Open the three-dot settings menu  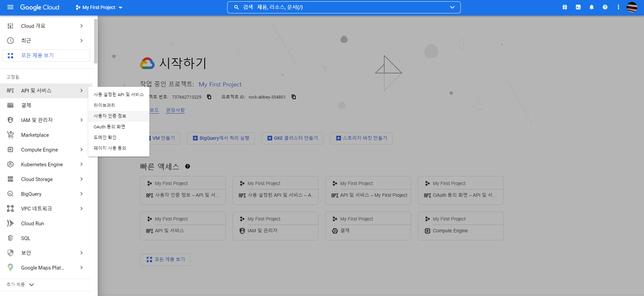click(618, 7)
